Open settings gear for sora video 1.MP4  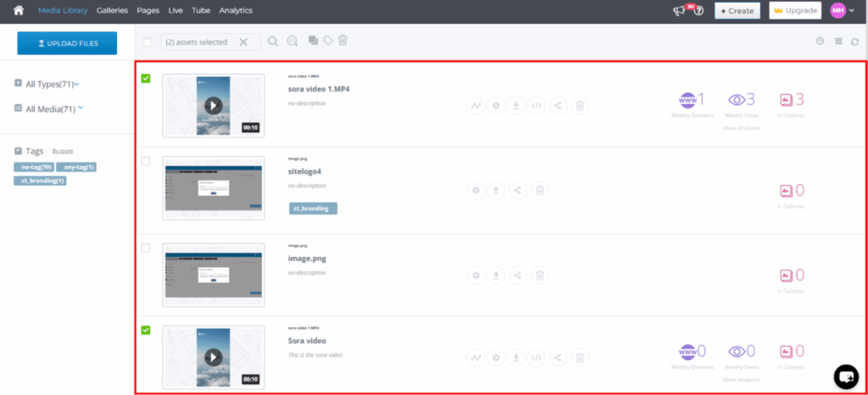497,106
